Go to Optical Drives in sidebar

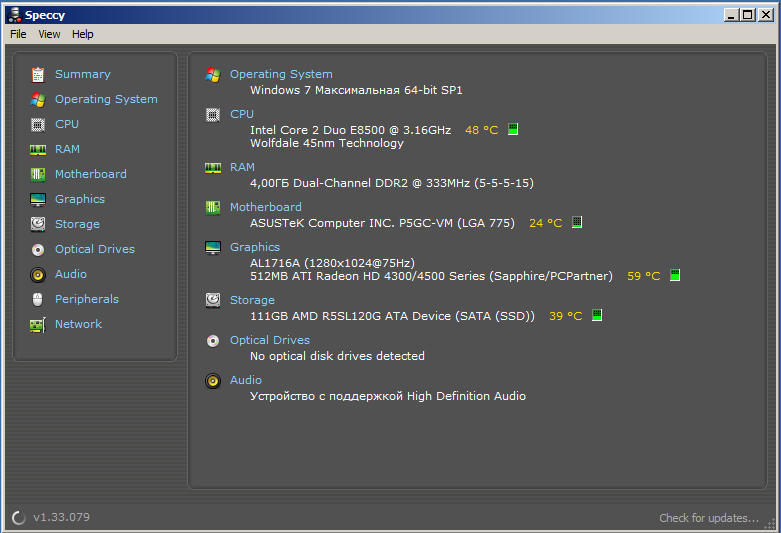(95, 249)
